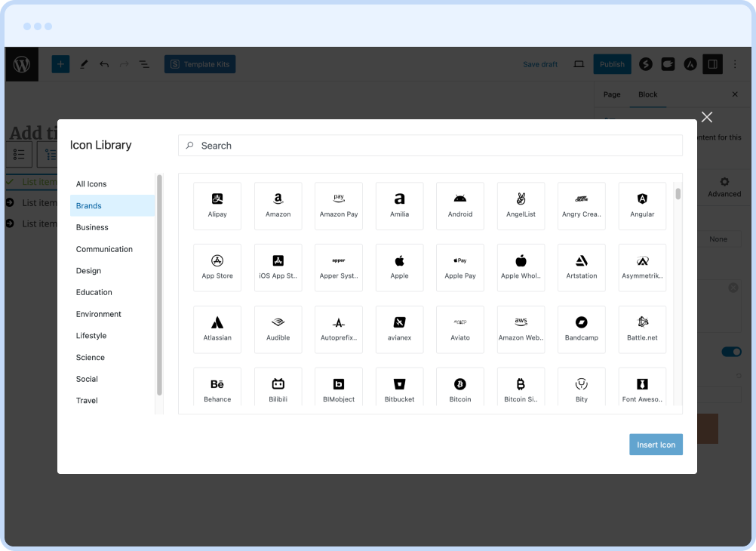Open the editor options three-dot menu
Viewport: 756px width, 551px height.
(x=735, y=64)
